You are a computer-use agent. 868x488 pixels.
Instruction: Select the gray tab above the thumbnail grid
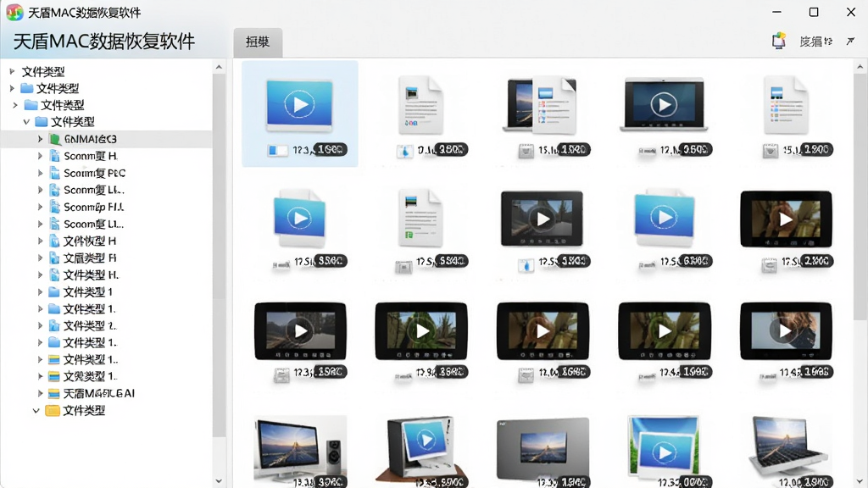tap(258, 42)
